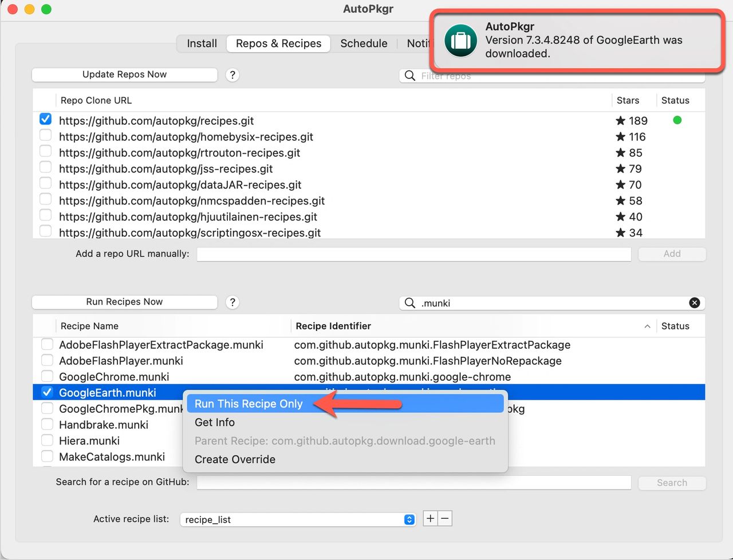Choose Run This Recipe Only
733x560 pixels.
click(x=345, y=404)
